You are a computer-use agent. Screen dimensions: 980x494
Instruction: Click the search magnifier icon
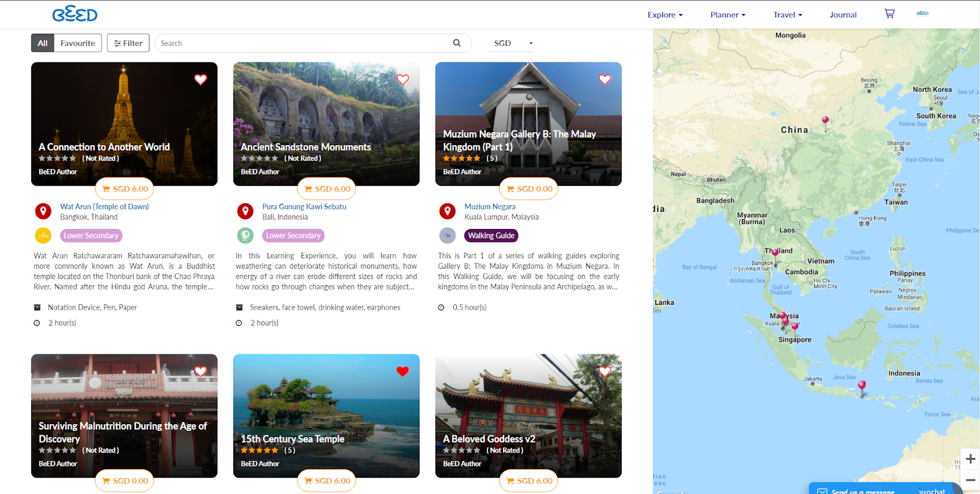tap(456, 43)
